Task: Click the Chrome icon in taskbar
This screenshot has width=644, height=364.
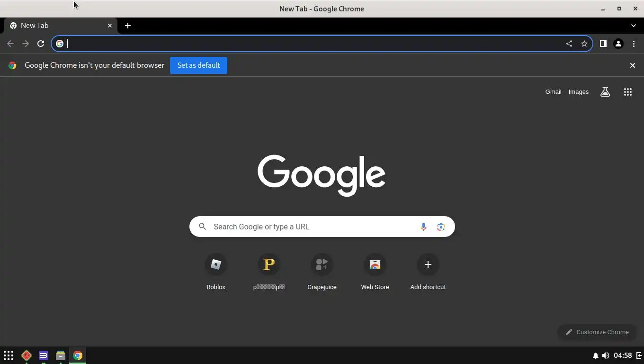Action: click(78, 355)
